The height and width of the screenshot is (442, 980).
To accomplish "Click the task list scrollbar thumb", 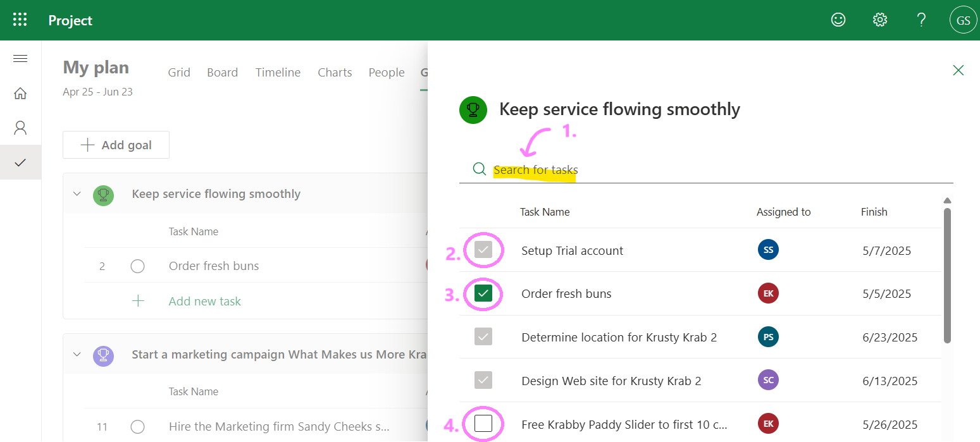I will [947, 275].
